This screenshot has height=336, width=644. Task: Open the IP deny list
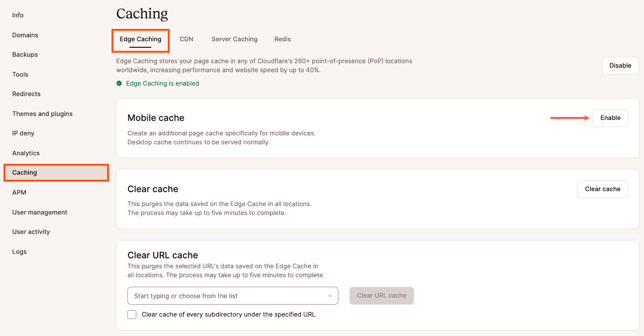pos(23,133)
